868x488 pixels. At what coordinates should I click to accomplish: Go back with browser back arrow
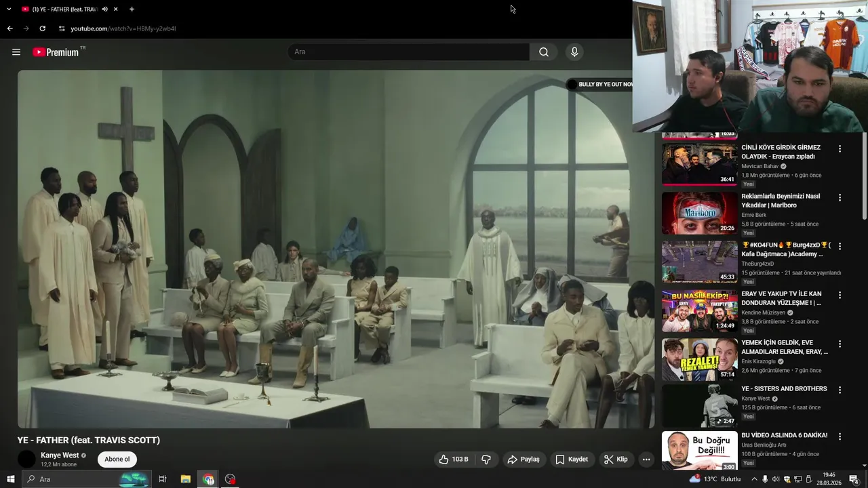point(9,28)
